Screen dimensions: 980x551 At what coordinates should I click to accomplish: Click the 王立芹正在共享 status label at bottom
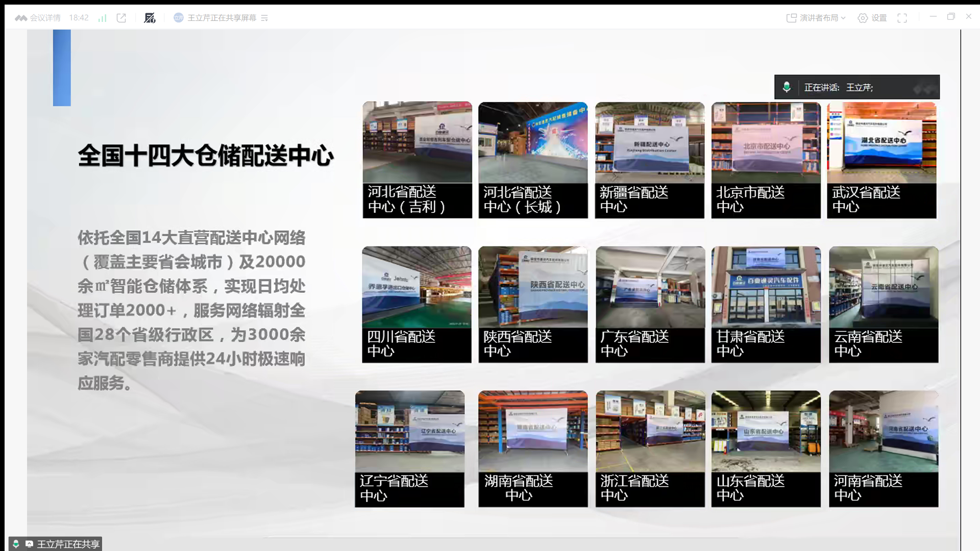(x=67, y=544)
